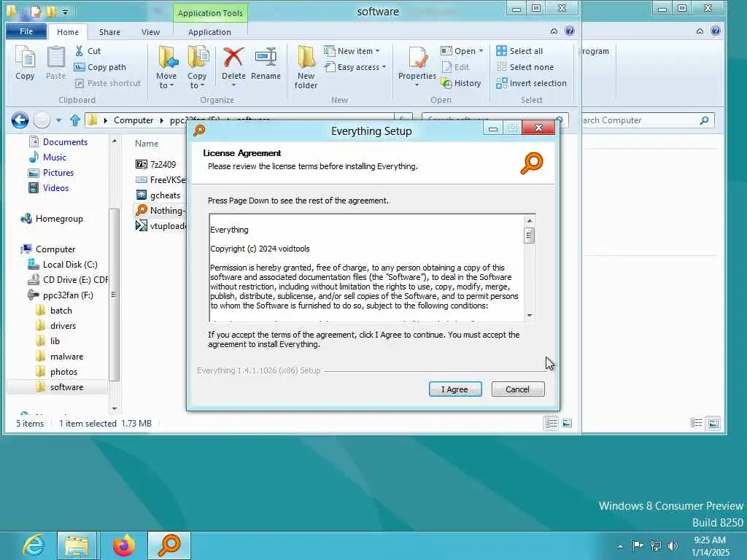This screenshot has width=747, height=560.
Task: Open recent locations dropdown arrow
Action: pyautogui.click(x=58, y=120)
